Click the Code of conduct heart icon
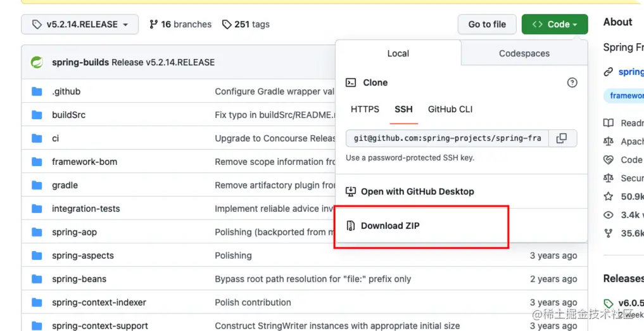The image size is (644, 331). 609,160
